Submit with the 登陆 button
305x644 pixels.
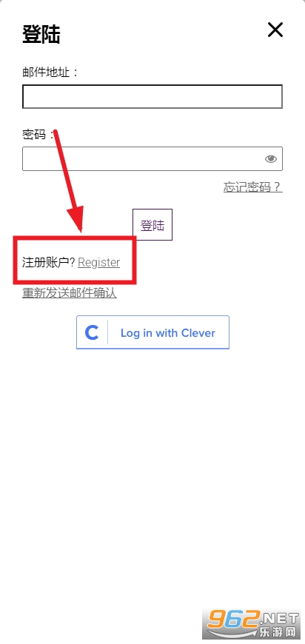(x=152, y=225)
